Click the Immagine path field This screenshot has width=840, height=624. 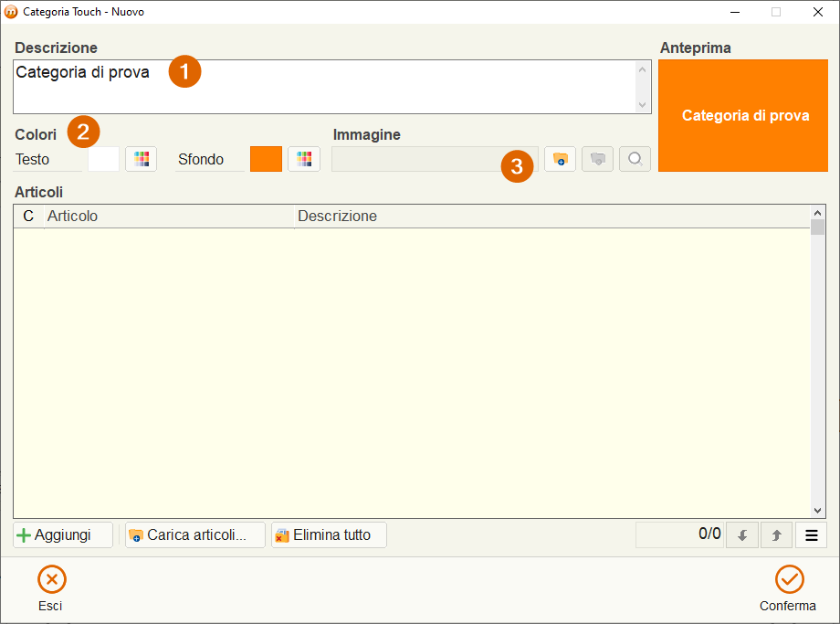pos(435,159)
